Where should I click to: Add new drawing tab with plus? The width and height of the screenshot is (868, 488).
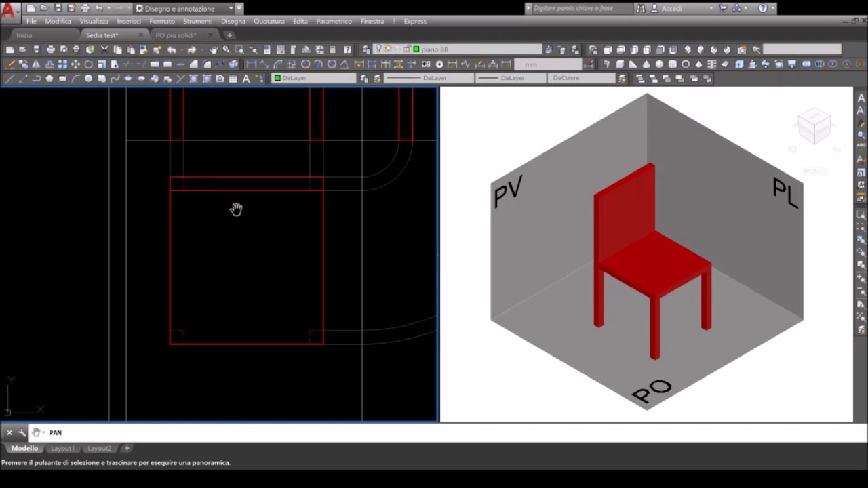(x=229, y=35)
